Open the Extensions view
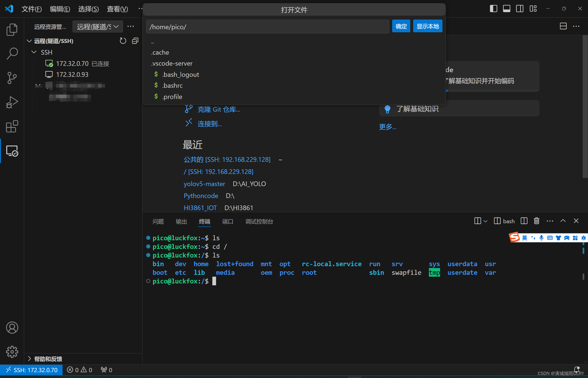Screen dimensions: 588x378 pos(12,126)
